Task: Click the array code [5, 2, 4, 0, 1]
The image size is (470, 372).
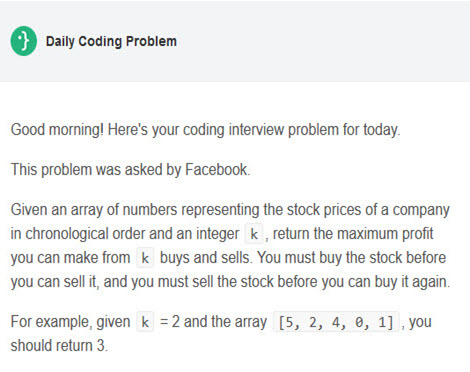Action: click(336, 322)
